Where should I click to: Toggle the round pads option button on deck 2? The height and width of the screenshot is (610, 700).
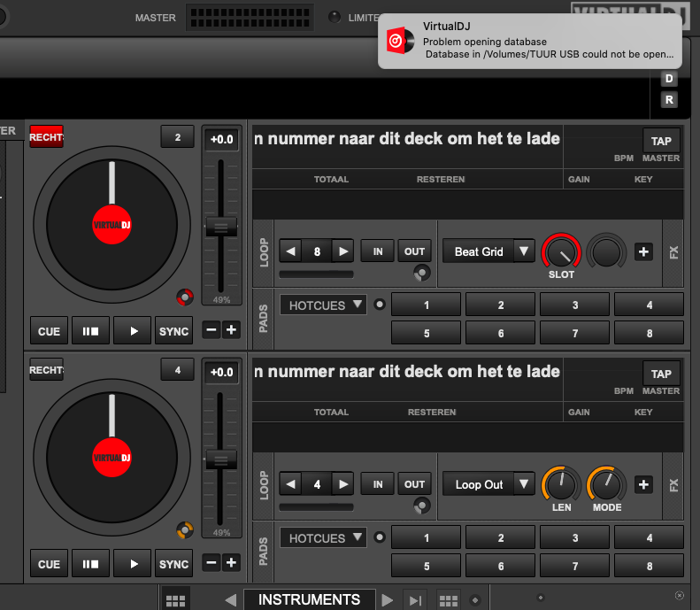[380, 305]
